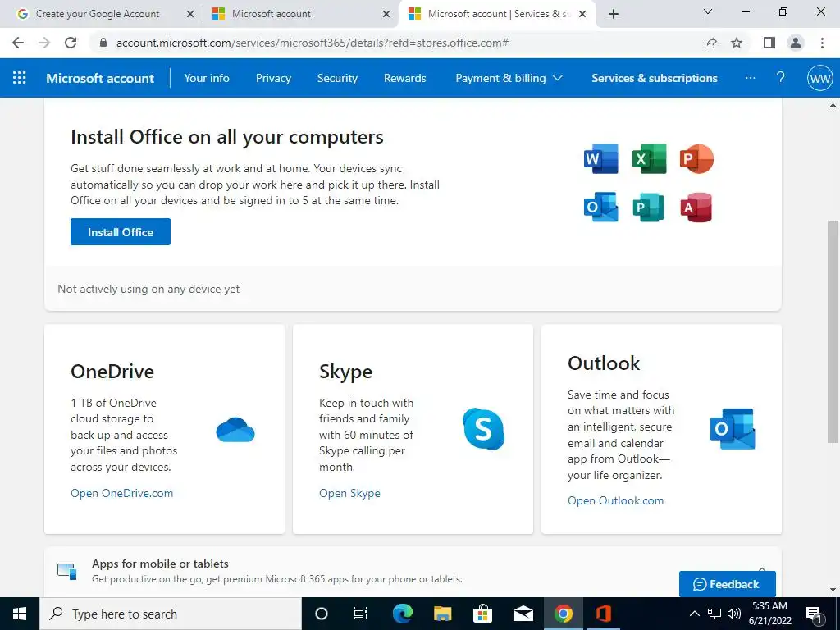This screenshot has width=840, height=630.
Task: Click the Feedback button
Action: pyautogui.click(x=727, y=584)
